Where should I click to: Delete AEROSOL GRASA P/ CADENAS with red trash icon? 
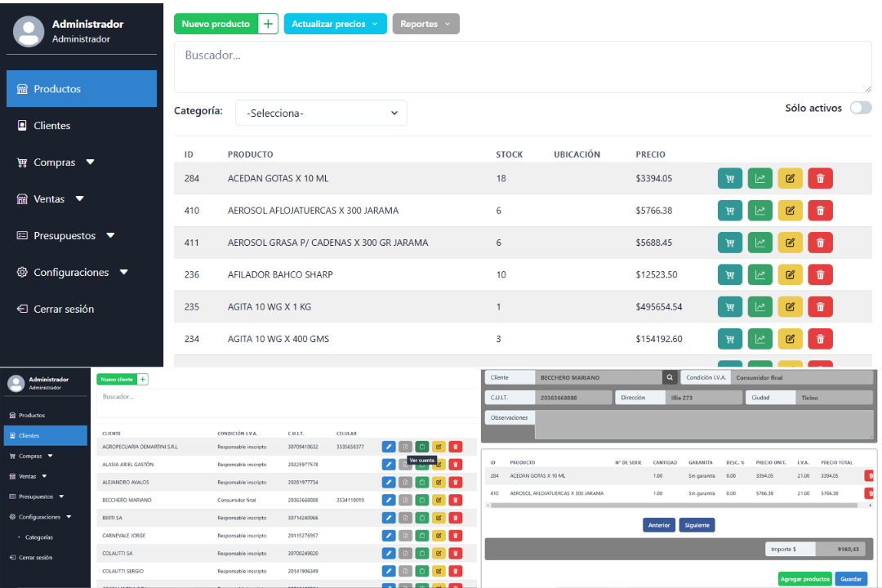(820, 243)
